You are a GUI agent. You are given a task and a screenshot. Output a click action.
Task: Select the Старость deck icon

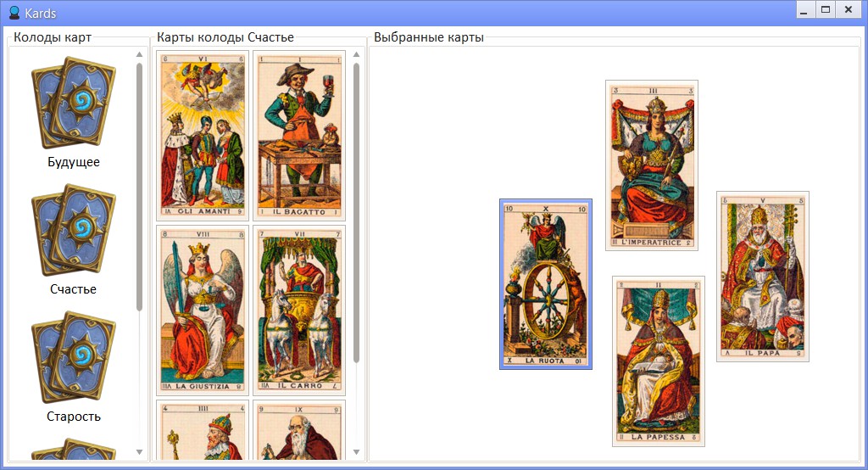pyautogui.click(x=74, y=357)
